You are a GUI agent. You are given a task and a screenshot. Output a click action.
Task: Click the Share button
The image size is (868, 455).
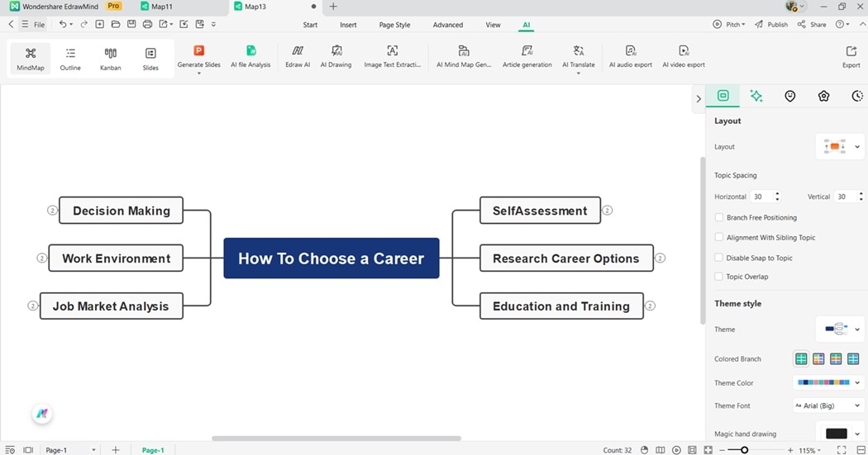[x=812, y=24]
